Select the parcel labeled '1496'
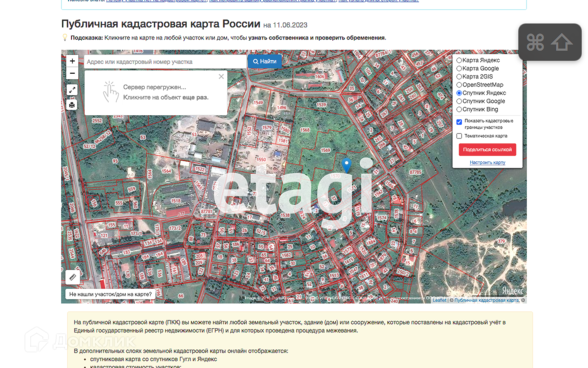 (x=282, y=108)
